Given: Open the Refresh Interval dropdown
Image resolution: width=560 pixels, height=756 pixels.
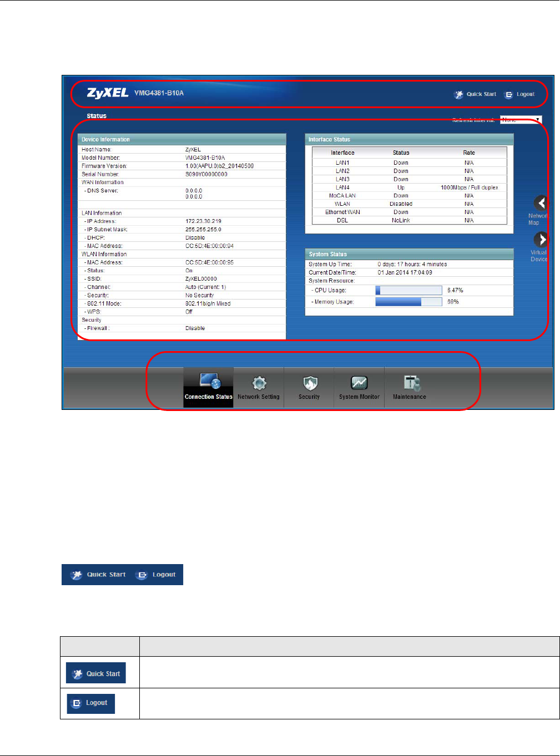Looking at the screenshot, I should coord(521,120).
